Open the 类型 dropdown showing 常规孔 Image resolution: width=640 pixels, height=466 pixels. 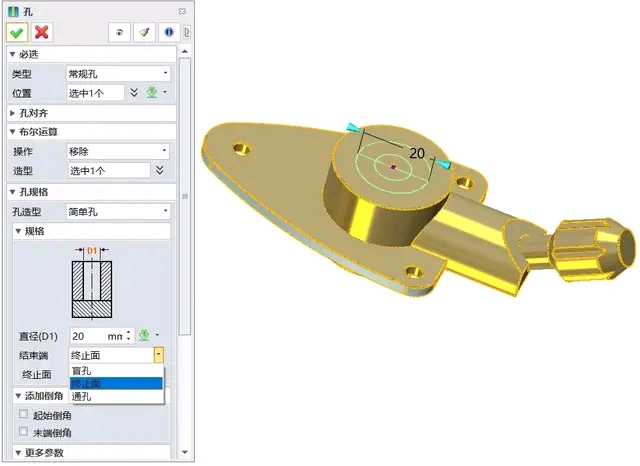[118, 74]
